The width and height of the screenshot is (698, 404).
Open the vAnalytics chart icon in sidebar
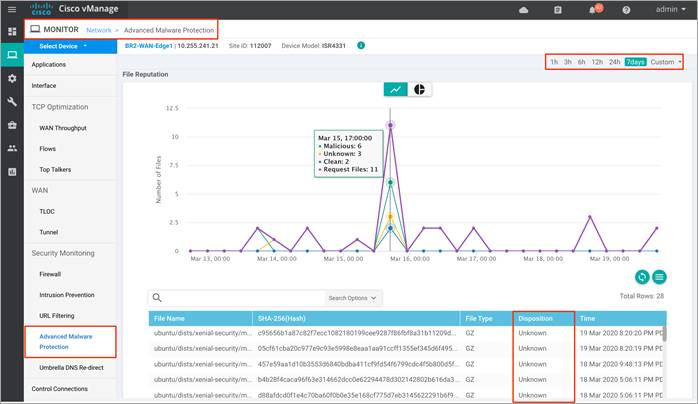click(x=12, y=172)
